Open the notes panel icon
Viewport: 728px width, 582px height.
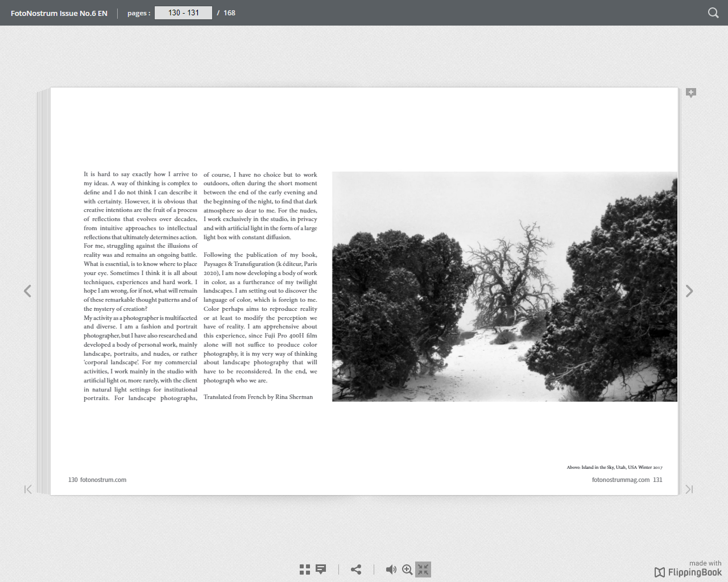tap(321, 569)
